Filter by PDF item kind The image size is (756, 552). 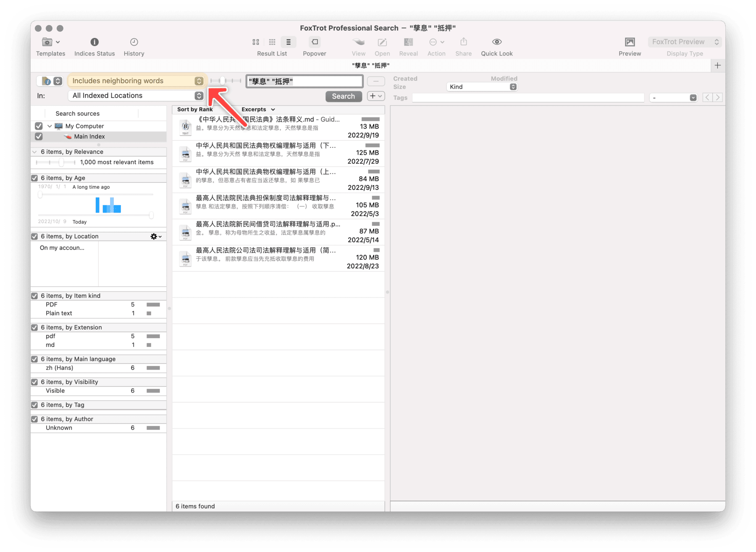click(x=99, y=305)
